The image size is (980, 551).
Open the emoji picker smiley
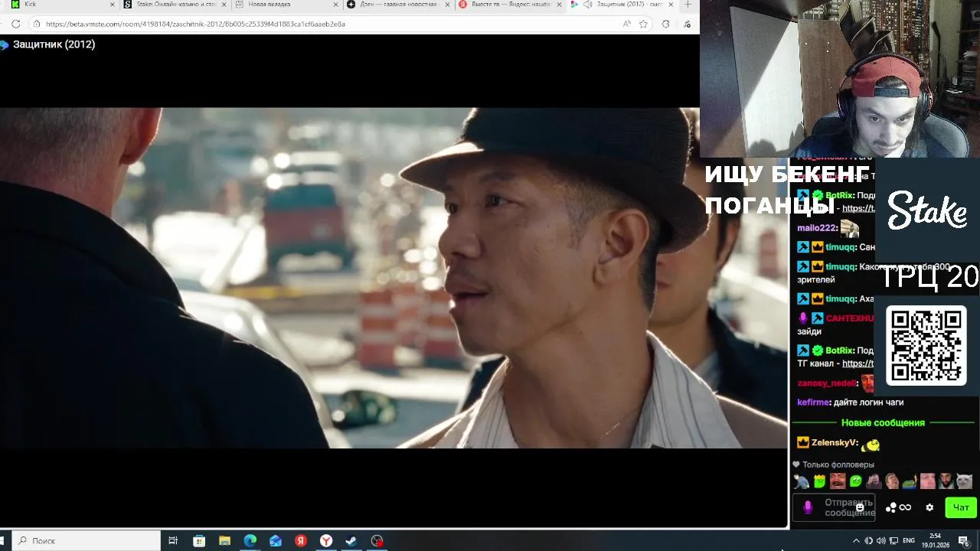pyautogui.click(x=860, y=507)
